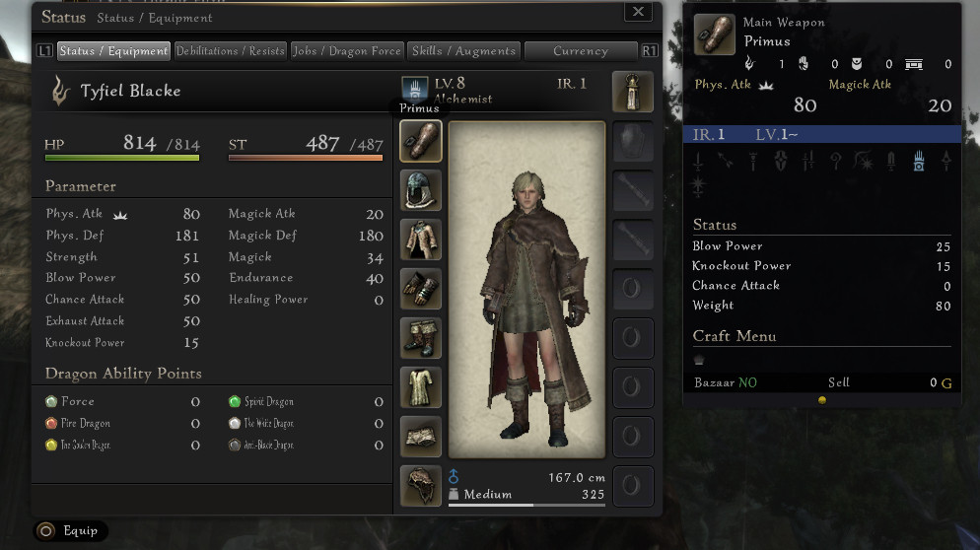Open the Debilitations / Resists tab
980x550 pixels.
point(230,51)
